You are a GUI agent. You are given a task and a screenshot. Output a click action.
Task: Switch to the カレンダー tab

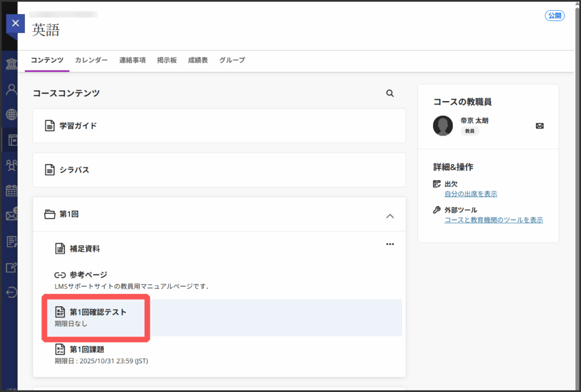coord(91,60)
